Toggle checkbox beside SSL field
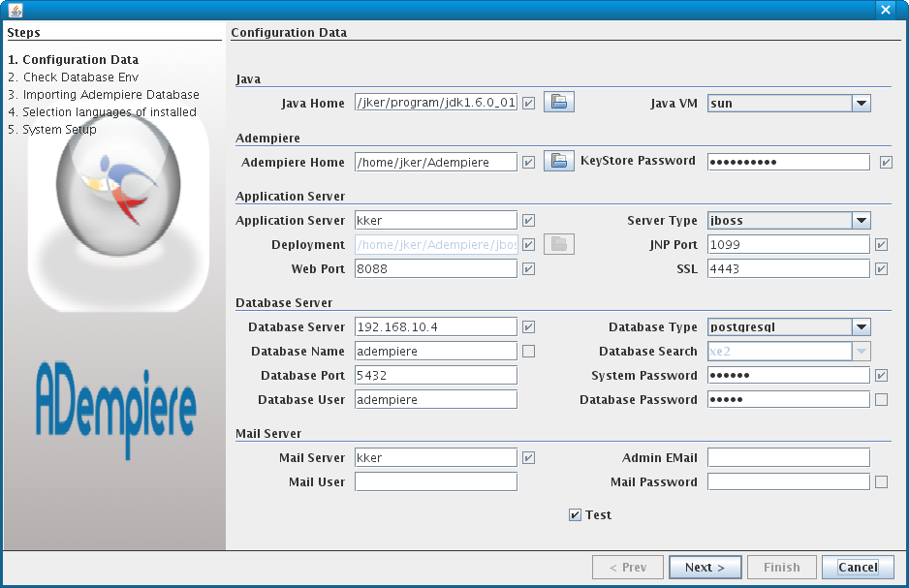 881,268
